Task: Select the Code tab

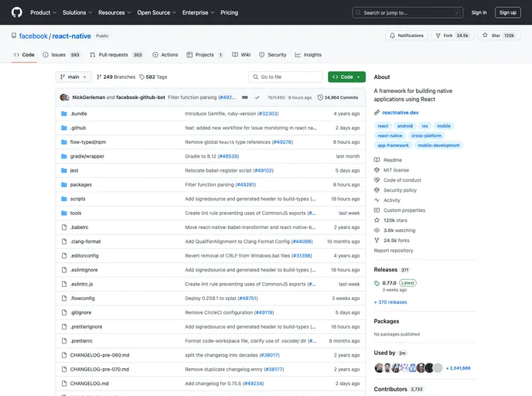Action: pyautogui.click(x=24, y=55)
